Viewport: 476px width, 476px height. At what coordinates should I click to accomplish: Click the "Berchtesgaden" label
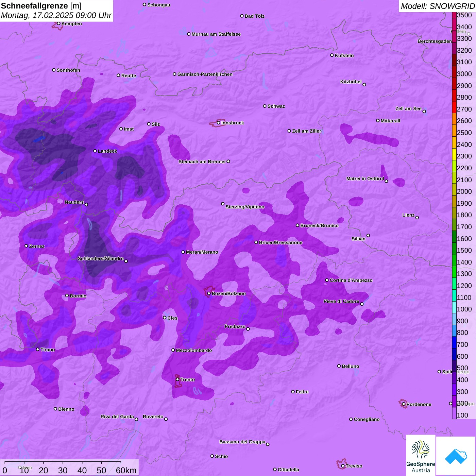click(435, 41)
